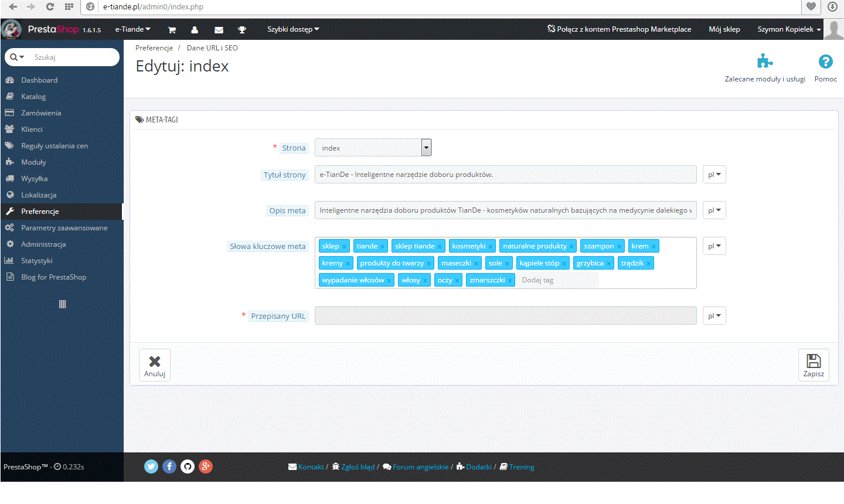Screen dimensions: 844x504
Task: Collapse the sidebar menu with the bars icon
Action: pyautogui.click(x=62, y=304)
